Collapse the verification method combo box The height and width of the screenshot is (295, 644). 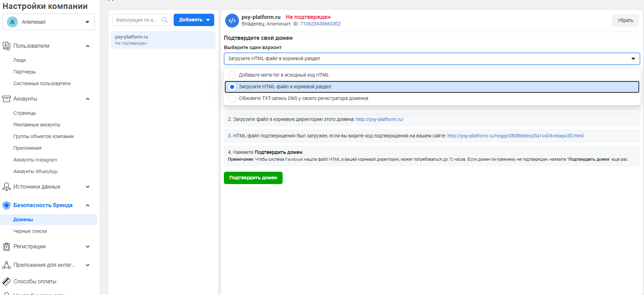coord(432,59)
